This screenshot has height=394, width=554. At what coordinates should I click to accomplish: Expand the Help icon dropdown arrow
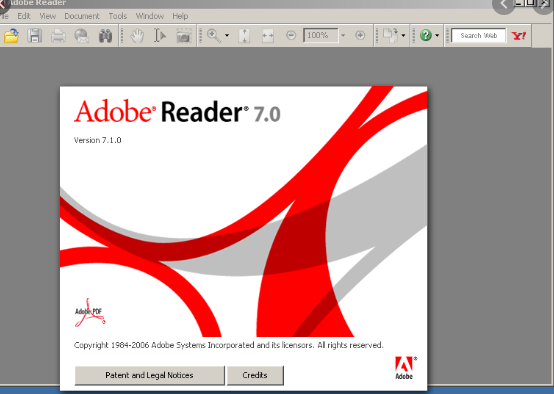[437, 35]
